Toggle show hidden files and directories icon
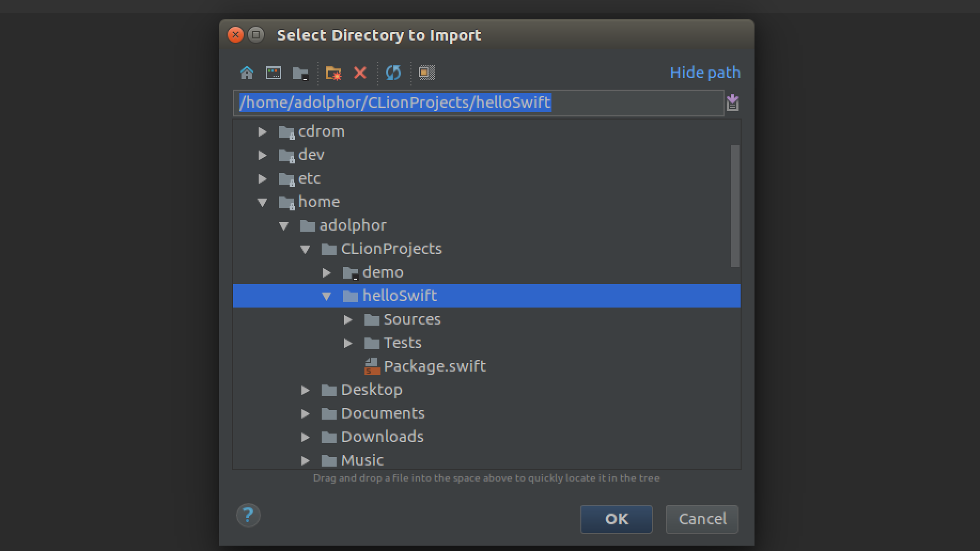Screen dimensions: 980x551 [426, 73]
